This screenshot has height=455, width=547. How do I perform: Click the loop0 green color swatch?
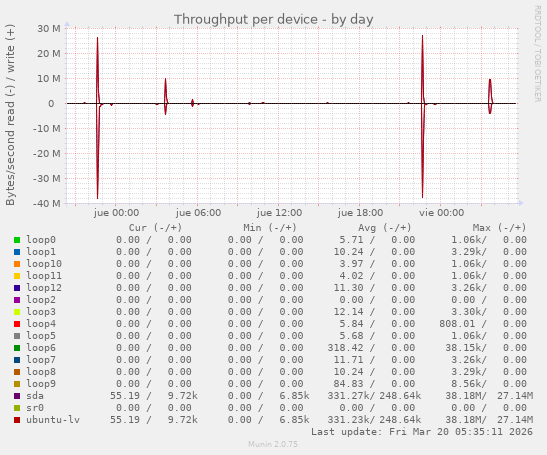click(17, 240)
